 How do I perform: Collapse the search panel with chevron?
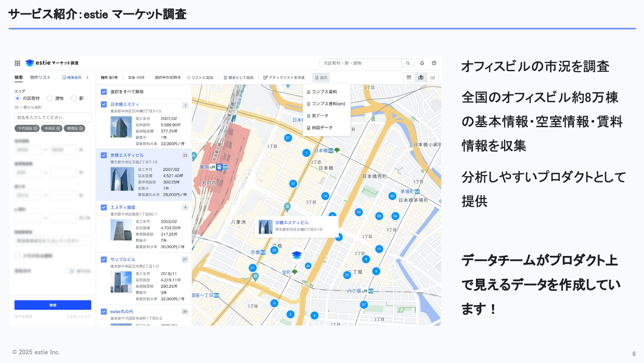pos(88,78)
